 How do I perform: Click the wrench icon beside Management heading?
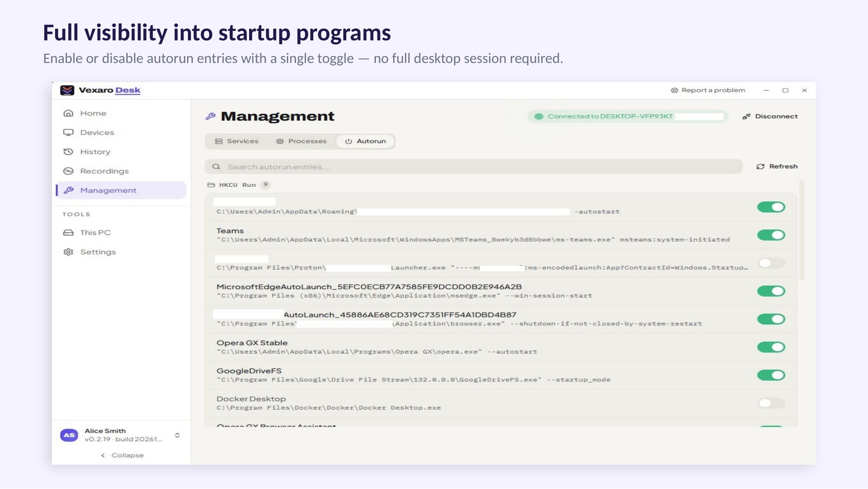point(210,116)
